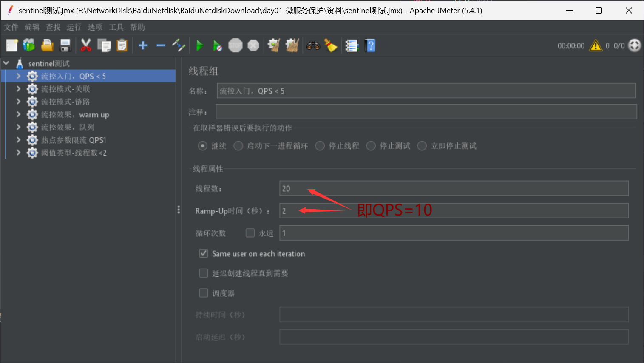
Task: Click the Shutdown test icon
Action: (253, 45)
